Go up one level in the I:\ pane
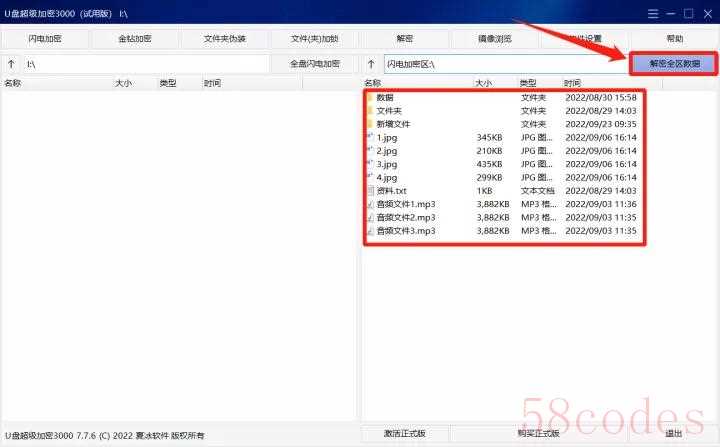Viewport: 720px width, 447px height. 11,64
